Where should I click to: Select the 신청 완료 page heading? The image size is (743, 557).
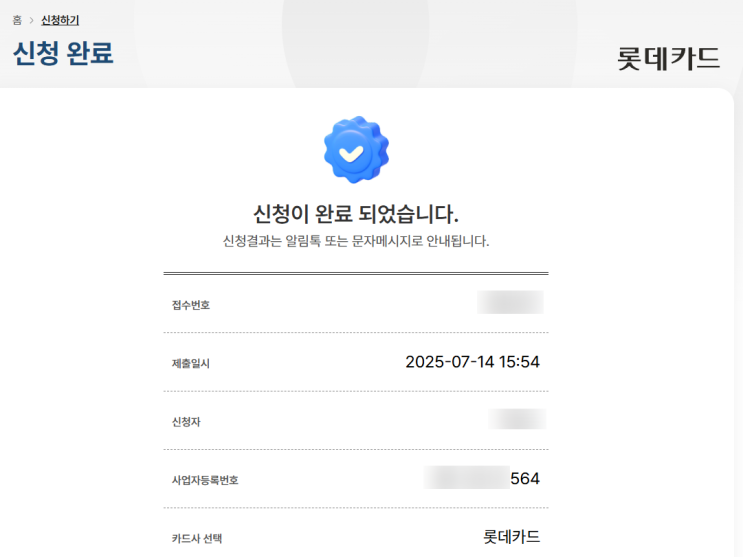click(63, 53)
